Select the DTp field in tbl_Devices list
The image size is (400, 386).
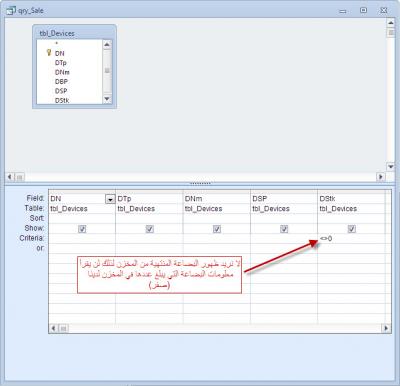click(61, 63)
